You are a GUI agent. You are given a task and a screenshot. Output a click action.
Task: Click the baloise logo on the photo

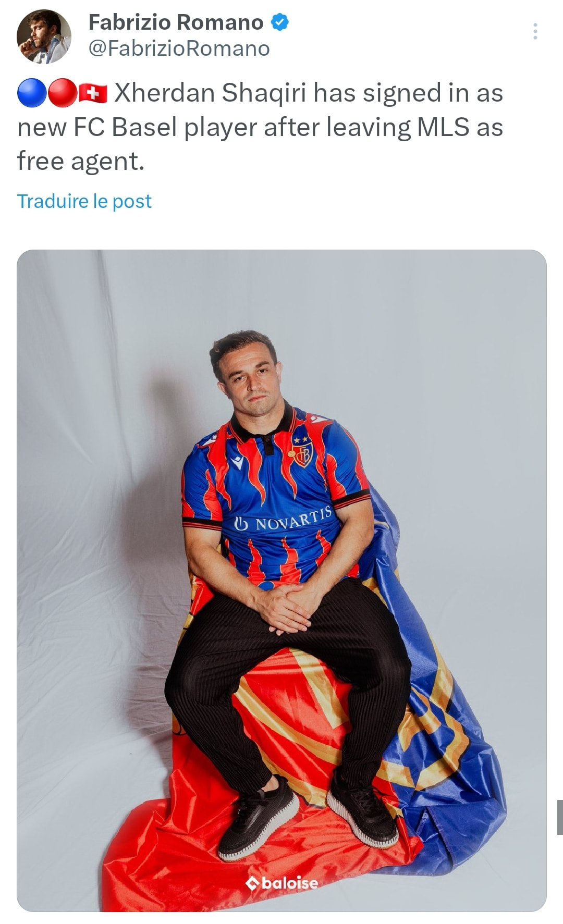tap(282, 883)
